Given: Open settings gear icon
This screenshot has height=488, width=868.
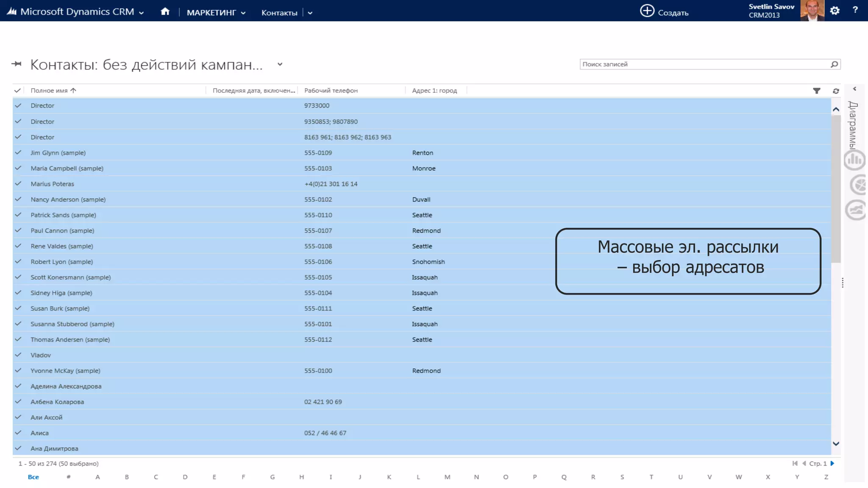Looking at the screenshot, I should 835,11.
